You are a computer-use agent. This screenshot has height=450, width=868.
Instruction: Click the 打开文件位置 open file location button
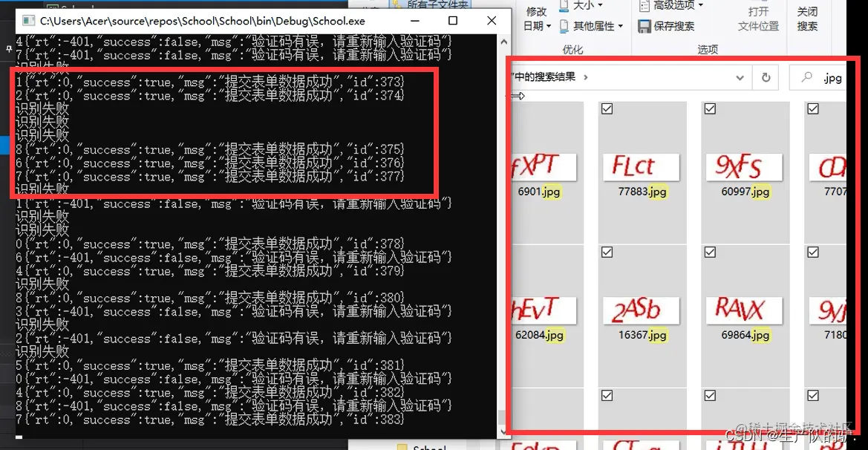point(758,19)
